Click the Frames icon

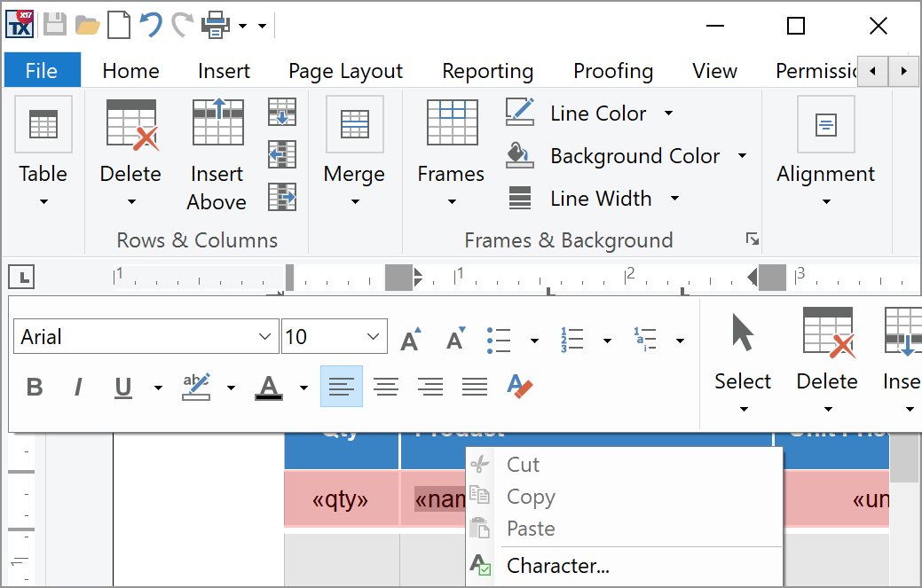coord(451,124)
